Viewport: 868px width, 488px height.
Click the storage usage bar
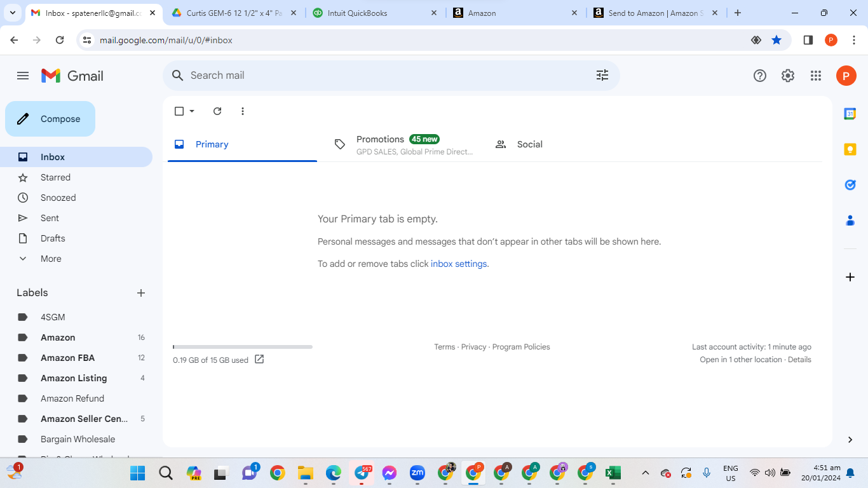point(243,347)
